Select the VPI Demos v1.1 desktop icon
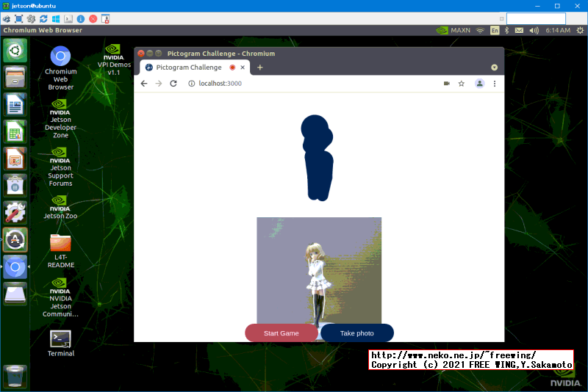The image size is (588, 392). tap(114, 60)
